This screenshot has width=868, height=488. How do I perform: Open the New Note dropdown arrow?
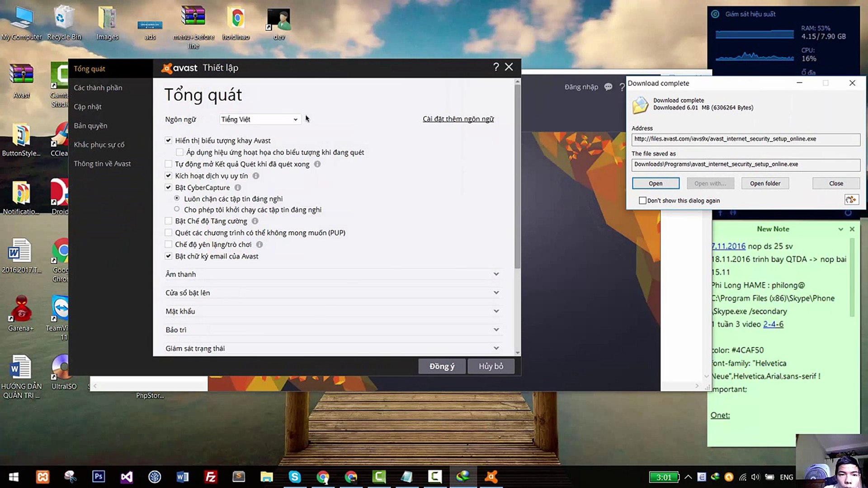[x=840, y=229]
